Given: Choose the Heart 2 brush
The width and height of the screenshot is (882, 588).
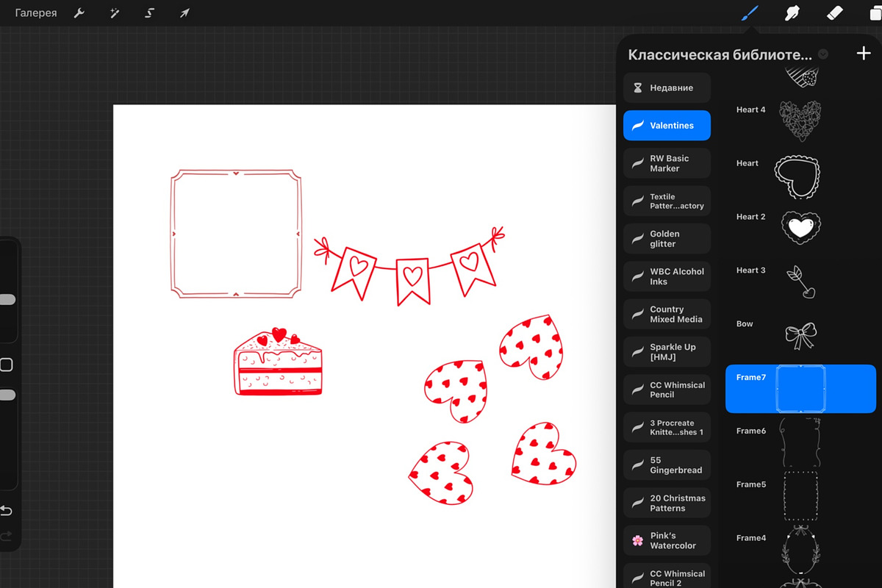Looking at the screenshot, I should [x=800, y=229].
